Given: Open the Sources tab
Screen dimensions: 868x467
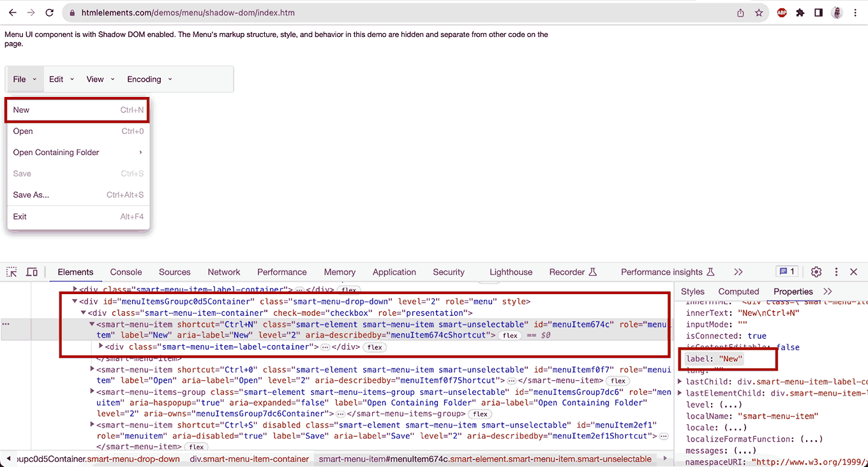Looking at the screenshot, I should 175,272.
